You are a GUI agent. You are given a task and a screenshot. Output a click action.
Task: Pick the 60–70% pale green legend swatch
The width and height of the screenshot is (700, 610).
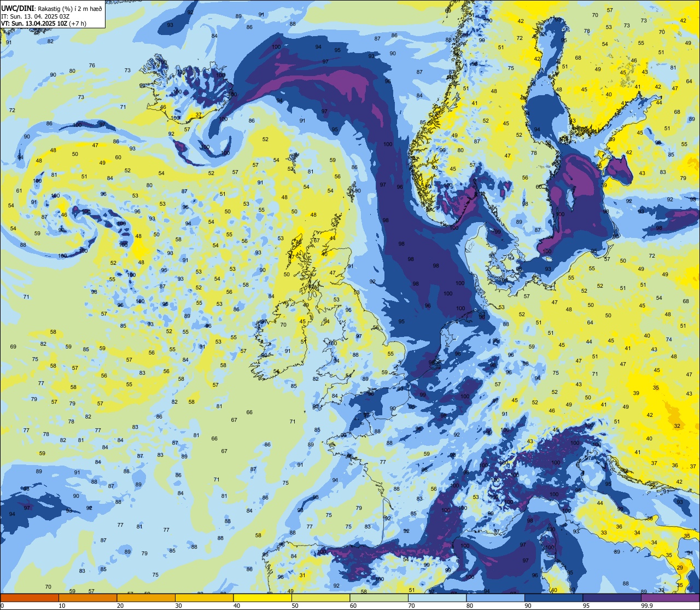coord(379,598)
